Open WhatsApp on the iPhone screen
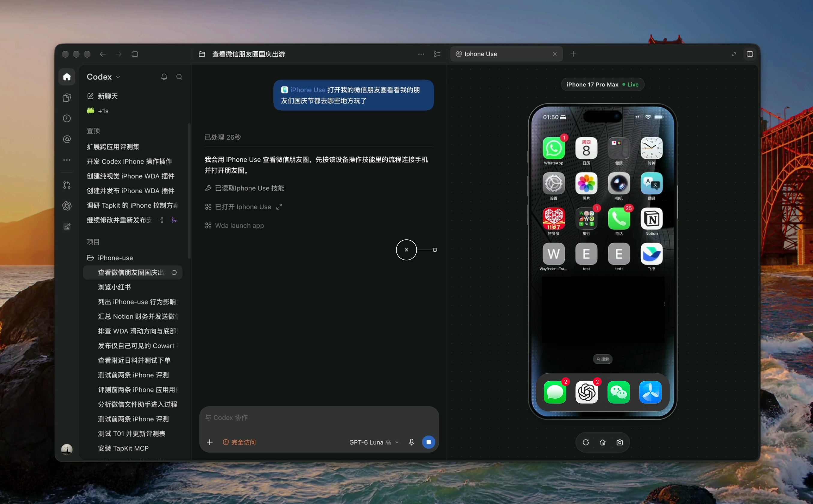The width and height of the screenshot is (813, 504). (x=554, y=148)
